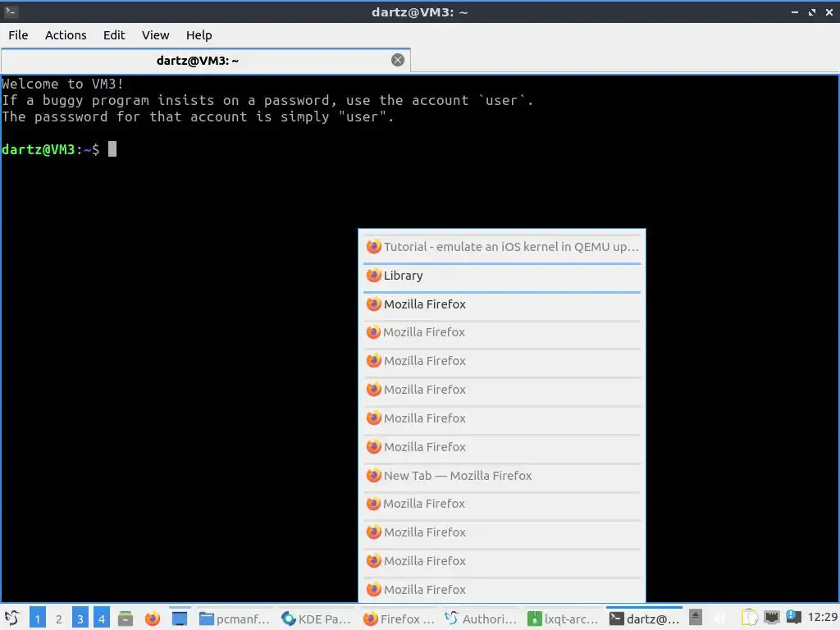
Task: Open the volume control tray icon
Action: pyautogui.click(x=720, y=619)
